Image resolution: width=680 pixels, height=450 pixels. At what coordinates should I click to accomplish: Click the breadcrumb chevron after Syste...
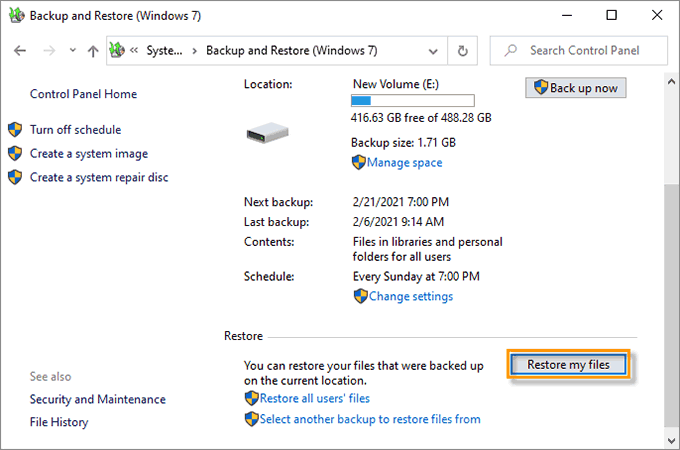[194, 51]
